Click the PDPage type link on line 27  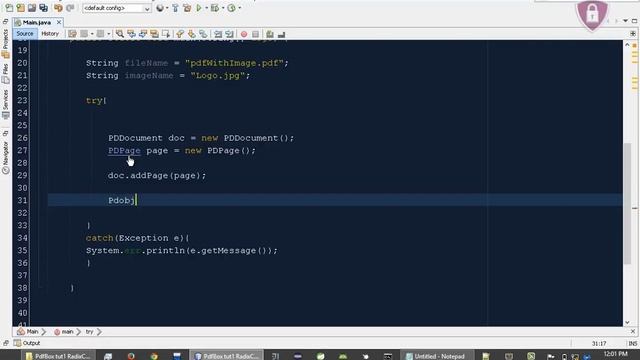[124, 151]
